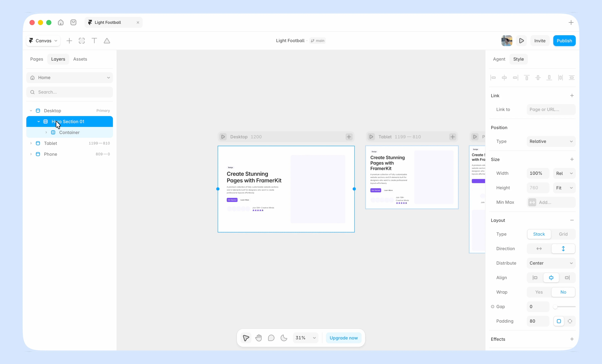Screen dimensions: 602x364
Task: Click Upgrade now button
Action: (343, 338)
